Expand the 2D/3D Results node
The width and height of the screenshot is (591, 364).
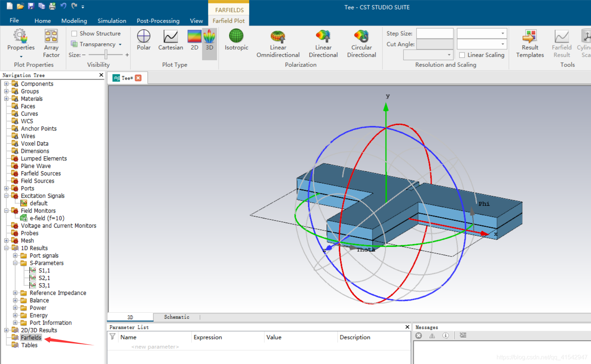coord(6,330)
